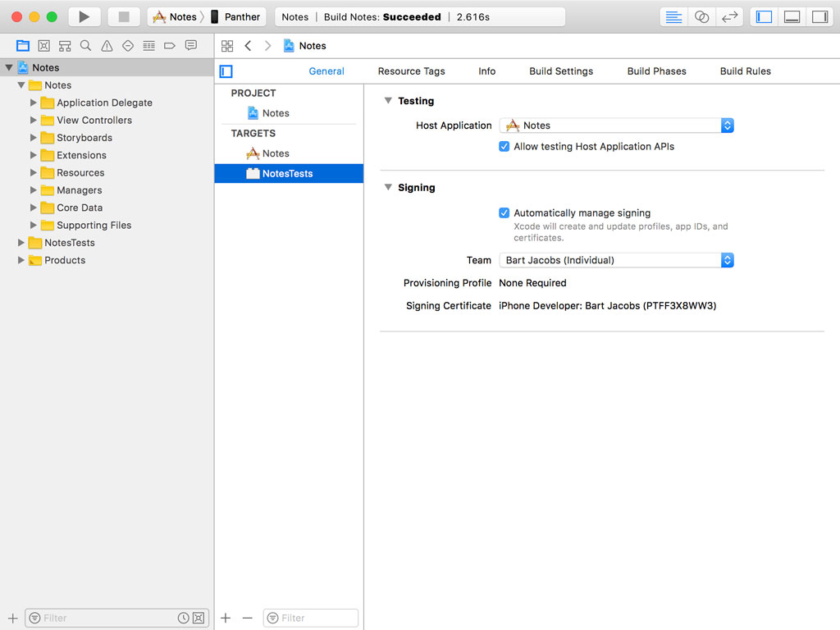Collapse the Signing section
This screenshot has width=840, height=630.
click(388, 188)
